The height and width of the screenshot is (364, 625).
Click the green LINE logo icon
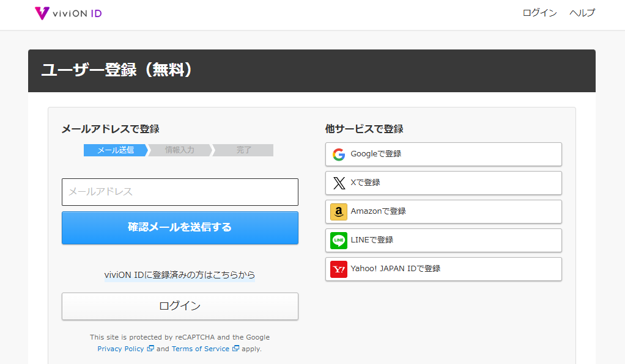pyautogui.click(x=339, y=241)
